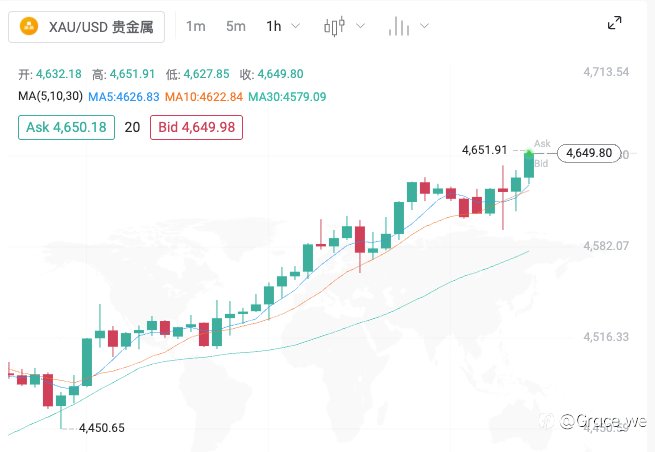This screenshot has height=452, width=655.
Task: Switch to the 5m timeframe
Action: [x=236, y=26]
